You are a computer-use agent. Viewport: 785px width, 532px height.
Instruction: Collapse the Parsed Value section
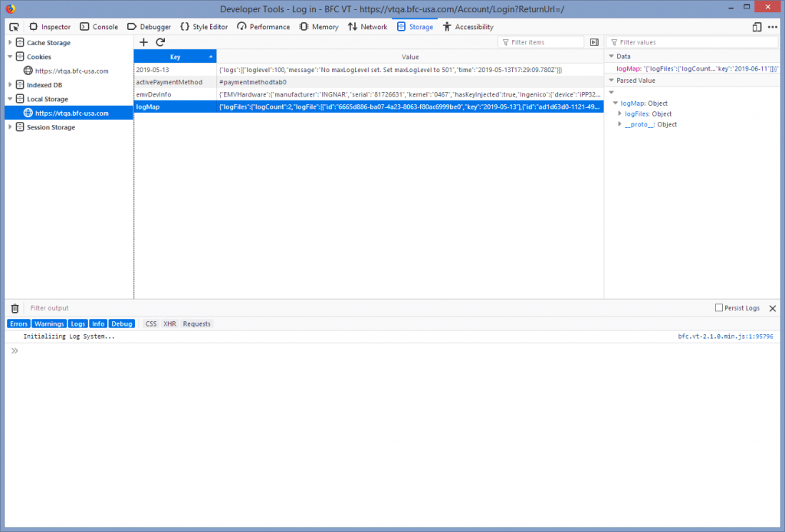click(x=611, y=80)
